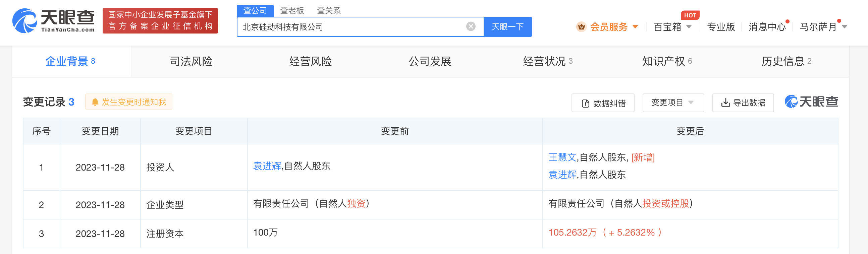Open 袁进辉 link in the 变更后 column
868x254 pixels.
pos(562,175)
